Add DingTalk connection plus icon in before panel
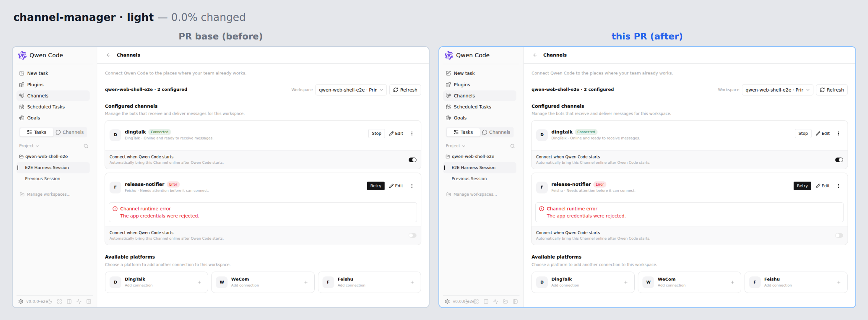Image resolution: width=868 pixels, height=320 pixels. coord(199,282)
